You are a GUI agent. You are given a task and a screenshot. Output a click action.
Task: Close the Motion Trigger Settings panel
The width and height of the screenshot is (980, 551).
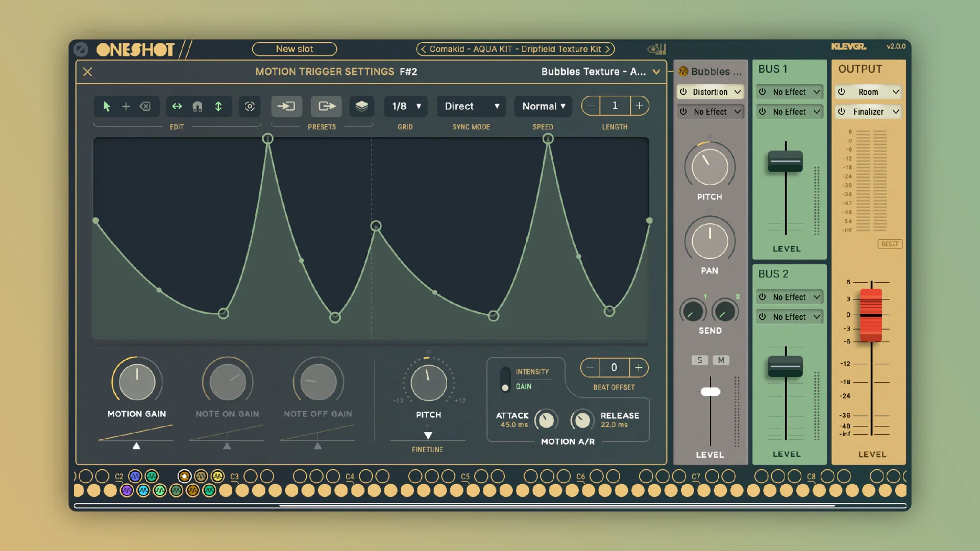[x=87, y=72]
